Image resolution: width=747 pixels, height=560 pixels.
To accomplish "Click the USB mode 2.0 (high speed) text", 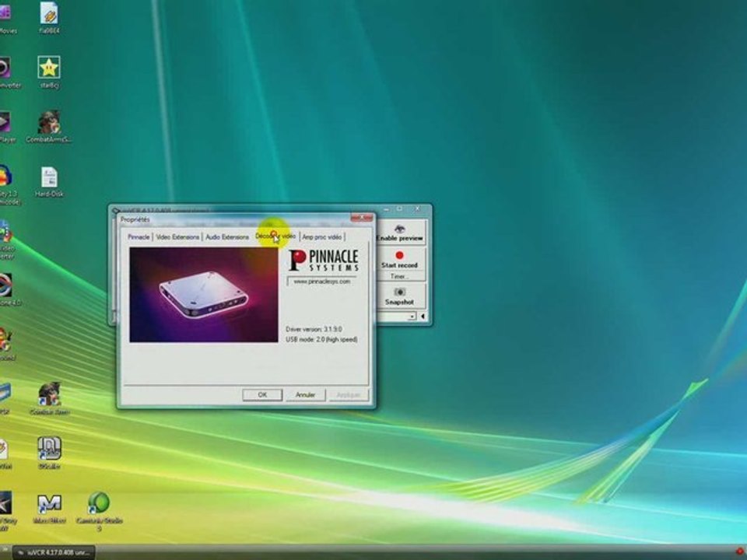I will click(321, 340).
